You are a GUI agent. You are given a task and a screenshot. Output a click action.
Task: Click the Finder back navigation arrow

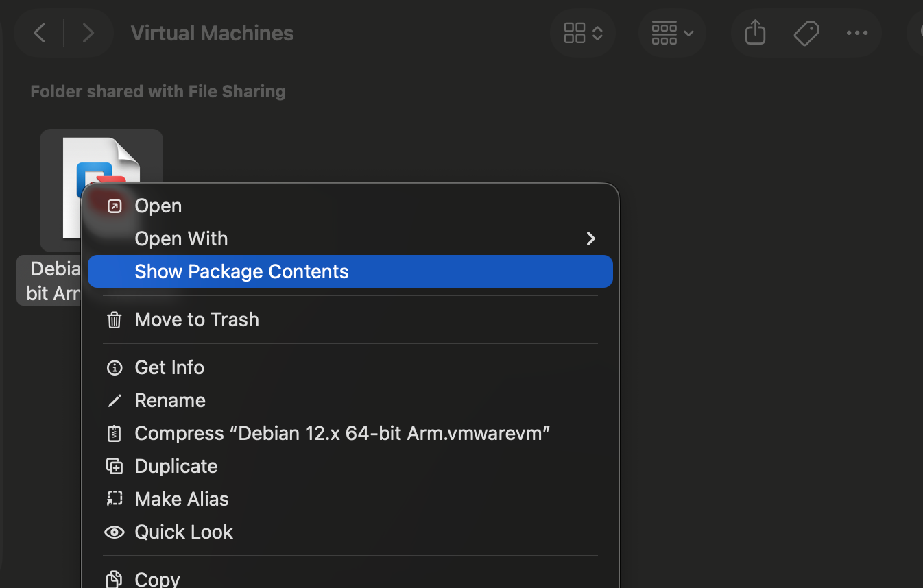[x=40, y=33]
